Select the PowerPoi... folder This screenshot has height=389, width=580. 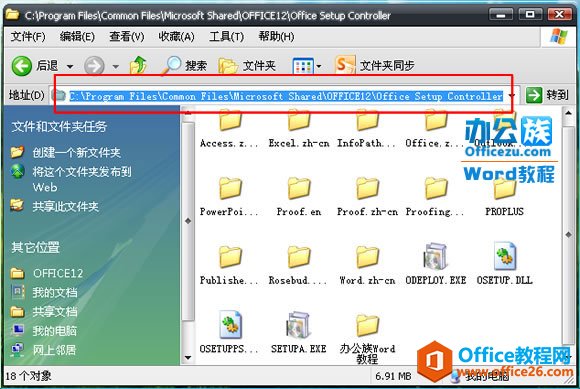point(229,196)
